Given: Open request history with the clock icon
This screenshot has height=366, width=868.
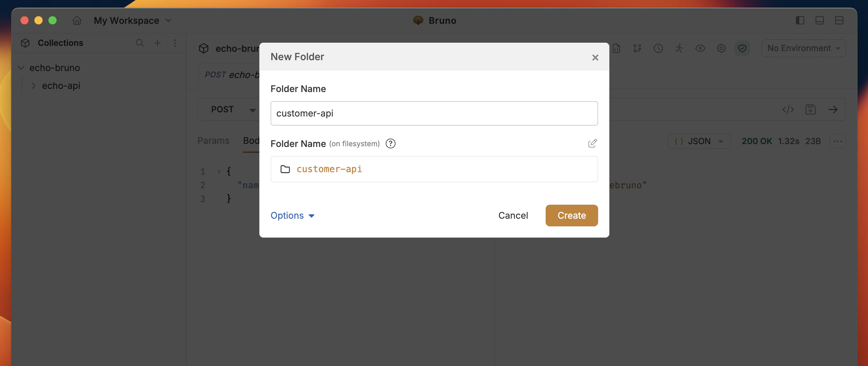Looking at the screenshot, I should pyautogui.click(x=658, y=48).
